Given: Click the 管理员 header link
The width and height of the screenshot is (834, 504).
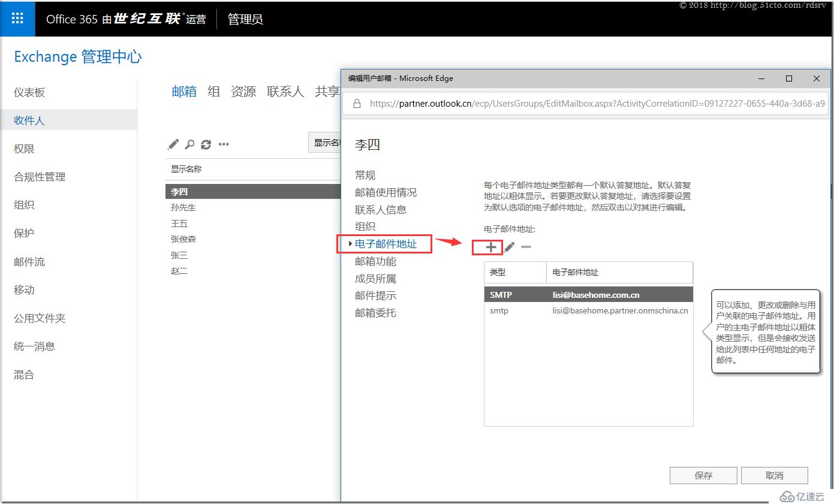Looking at the screenshot, I should (x=245, y=19).
